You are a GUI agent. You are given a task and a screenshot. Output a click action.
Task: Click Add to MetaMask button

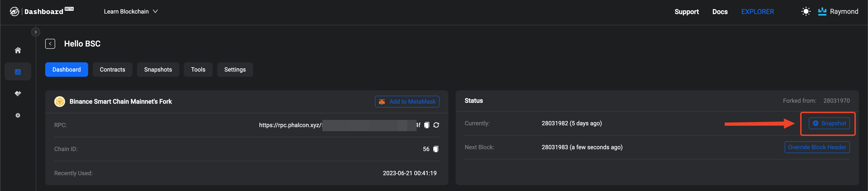click(407, 102)
